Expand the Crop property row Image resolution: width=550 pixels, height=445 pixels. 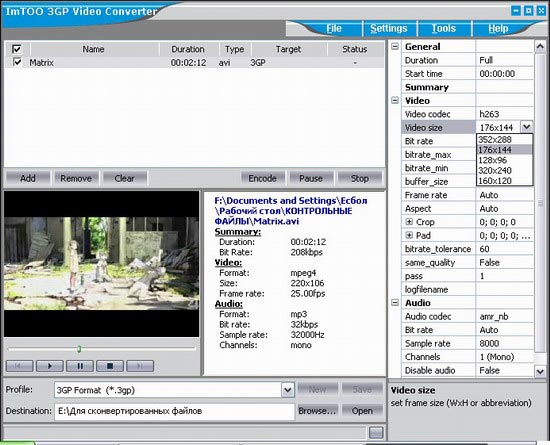(x=409, y=222)
